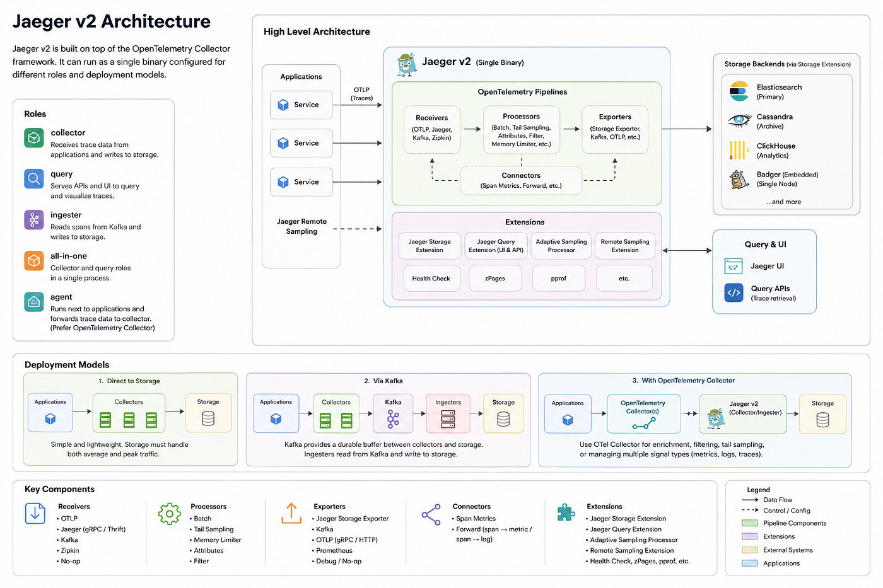Click the green collector role icon
Viewport: 883px width, 588px height.
(x=34, y=137)
